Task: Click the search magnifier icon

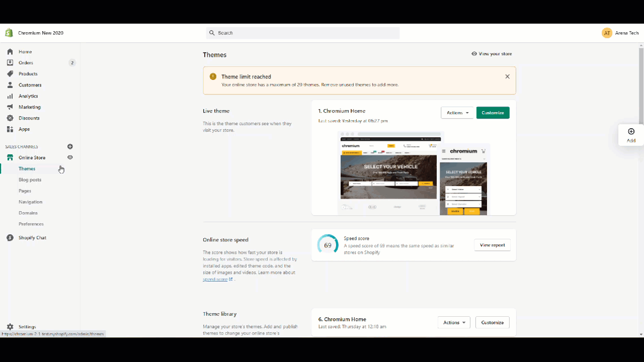Action: [x=212, y=33]
